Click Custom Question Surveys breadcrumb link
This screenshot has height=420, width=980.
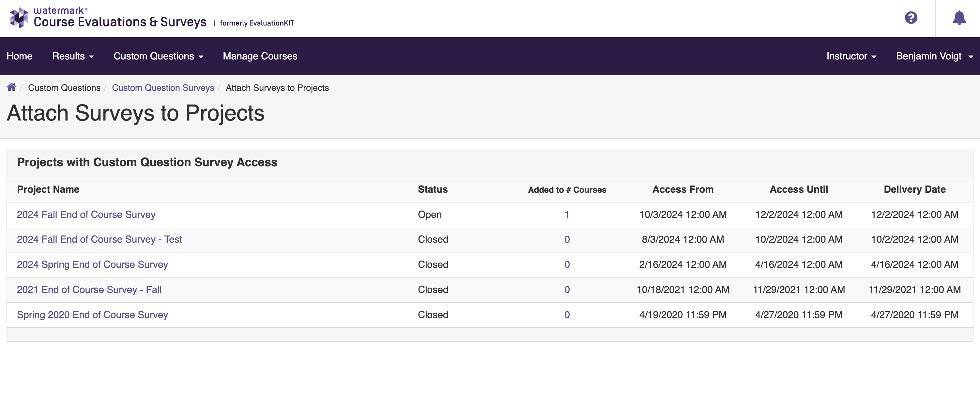(163, 88)
